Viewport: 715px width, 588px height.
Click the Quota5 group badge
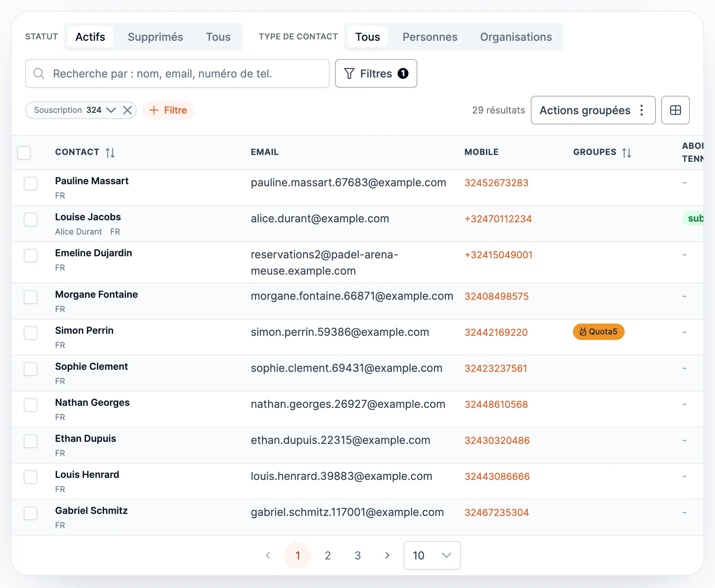[x=598, y=332]
